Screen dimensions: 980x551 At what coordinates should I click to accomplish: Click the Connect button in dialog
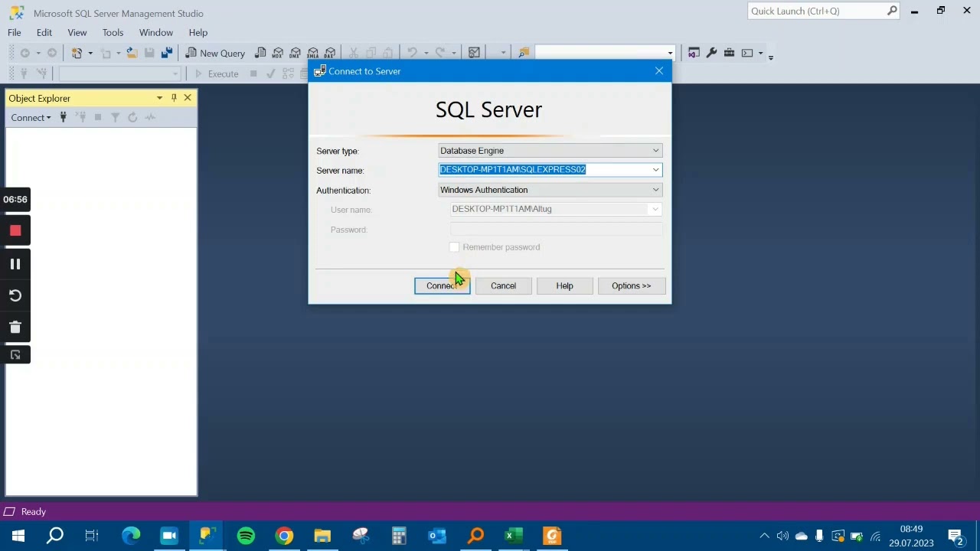coord(443,285)
